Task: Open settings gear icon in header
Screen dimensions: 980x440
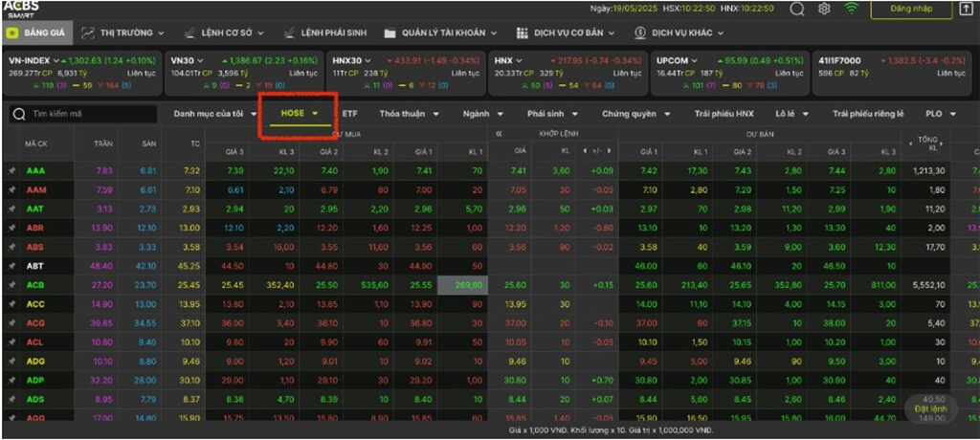Action: tap(824, 9)
